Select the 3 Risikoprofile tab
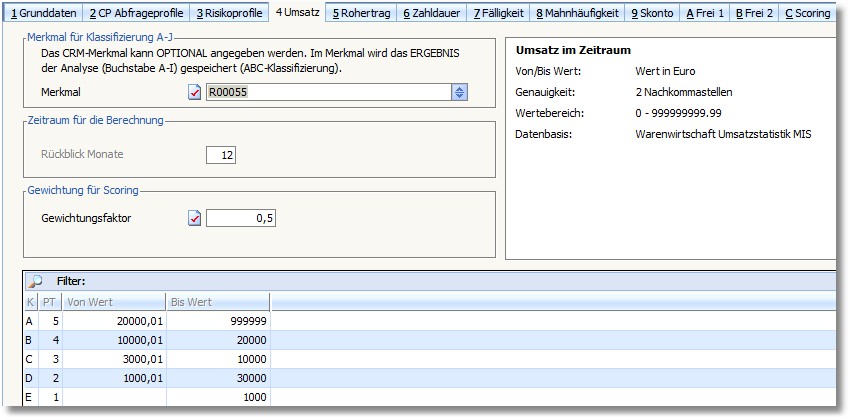 pyautogui.click(x=229, y=13)
